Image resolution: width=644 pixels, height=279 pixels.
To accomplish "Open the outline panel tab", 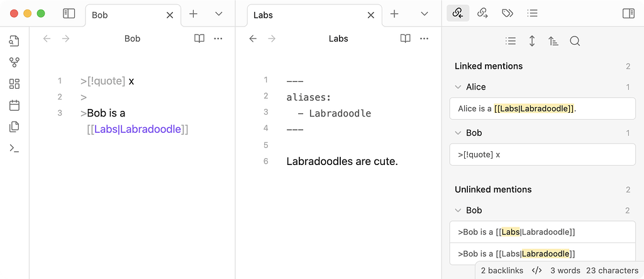I will tap(532, 13).
